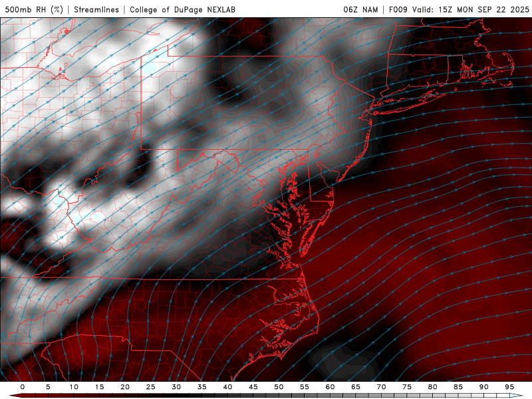Select the 35 tick on the RH legend
The height and width of the screenshot is (399, 532).
pos(202,387)
